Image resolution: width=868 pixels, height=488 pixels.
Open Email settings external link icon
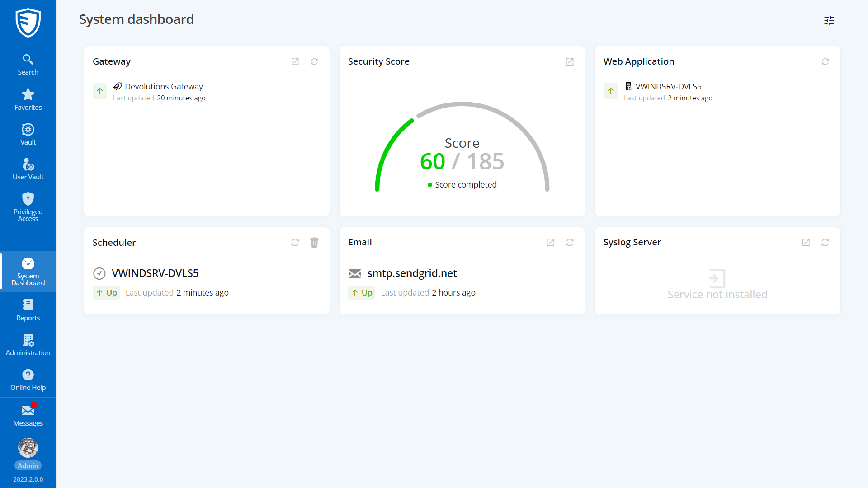click(x=550, y=243)
